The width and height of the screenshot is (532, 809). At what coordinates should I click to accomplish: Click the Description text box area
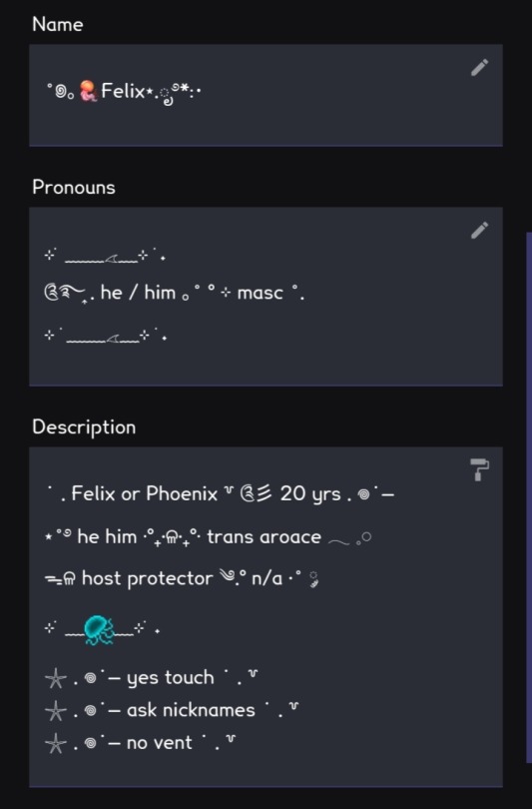click(x=266, y=617)
